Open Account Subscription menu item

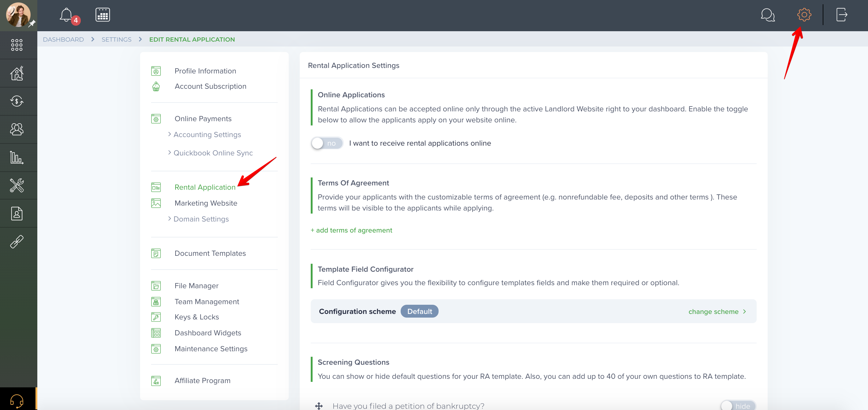[x=210, y=86]
